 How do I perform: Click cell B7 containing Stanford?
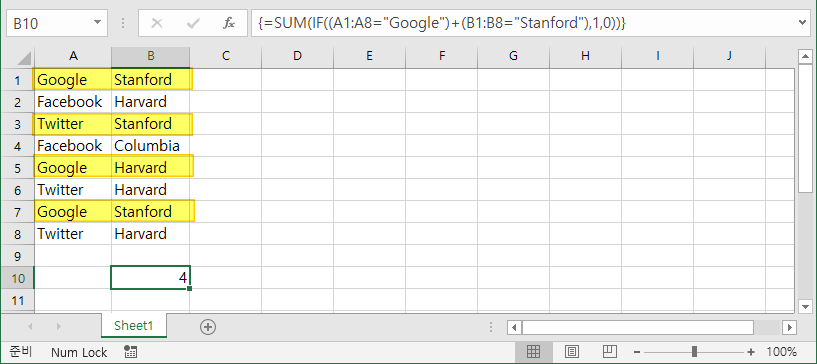[151, 212]
